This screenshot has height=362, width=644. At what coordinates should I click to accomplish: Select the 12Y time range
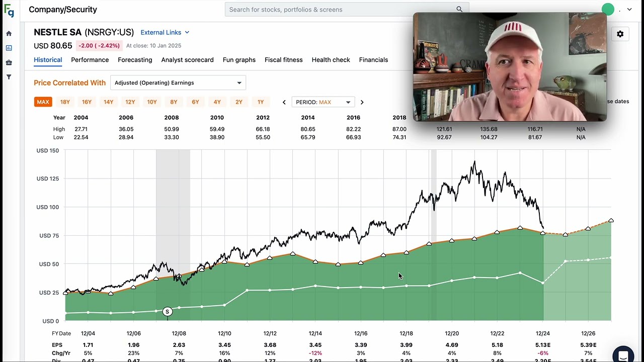(130, 102)
